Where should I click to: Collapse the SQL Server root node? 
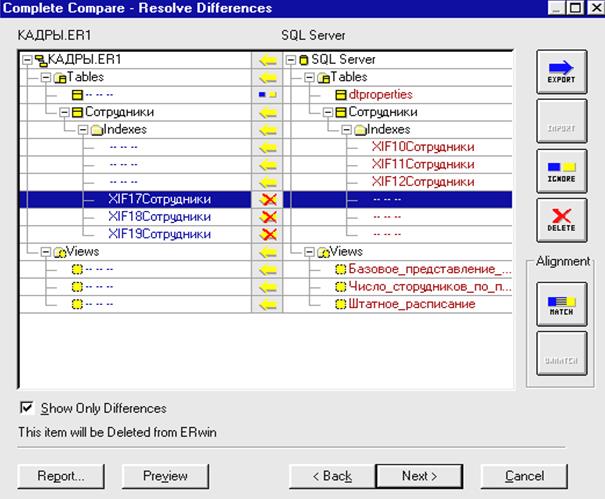[x=291, y=60]
